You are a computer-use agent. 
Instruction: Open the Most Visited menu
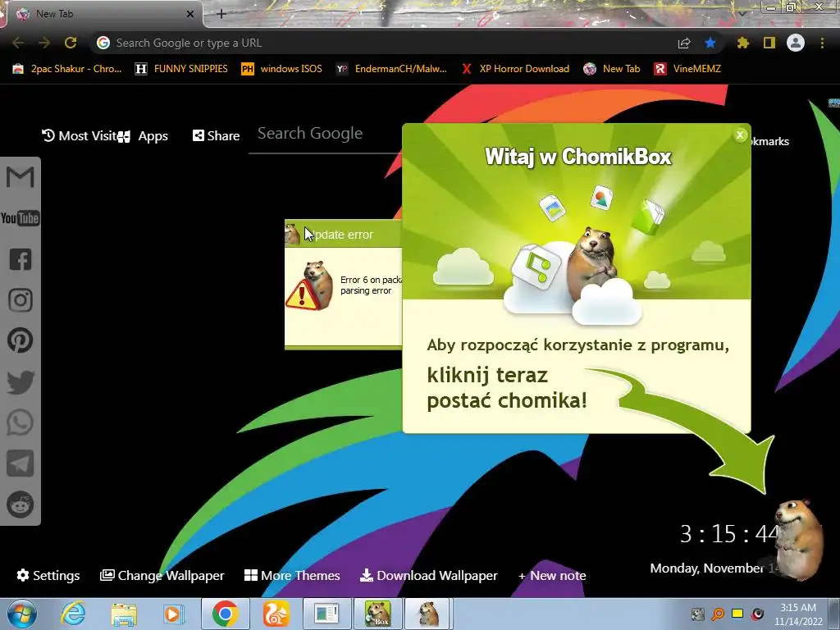(x=80, y=136)
